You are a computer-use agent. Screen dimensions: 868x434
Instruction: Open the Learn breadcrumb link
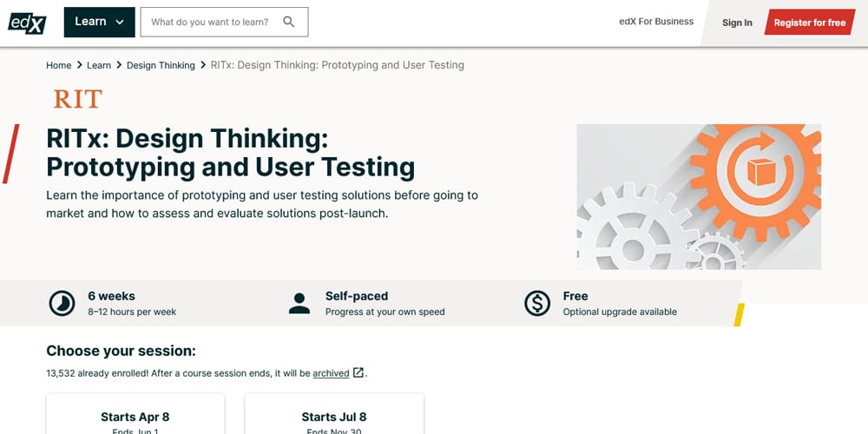tap(99, 65)
